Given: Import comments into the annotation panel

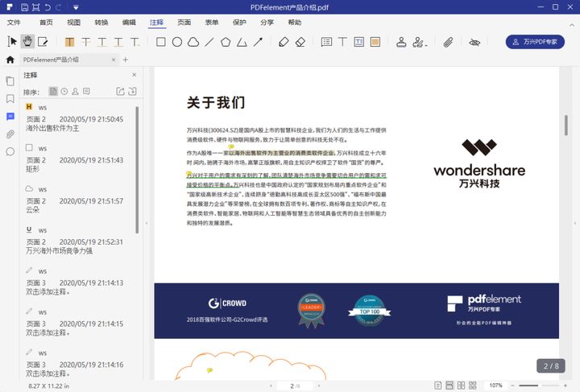Looking at the screenshot, I should pyautogui.click(x=132, y=91).
